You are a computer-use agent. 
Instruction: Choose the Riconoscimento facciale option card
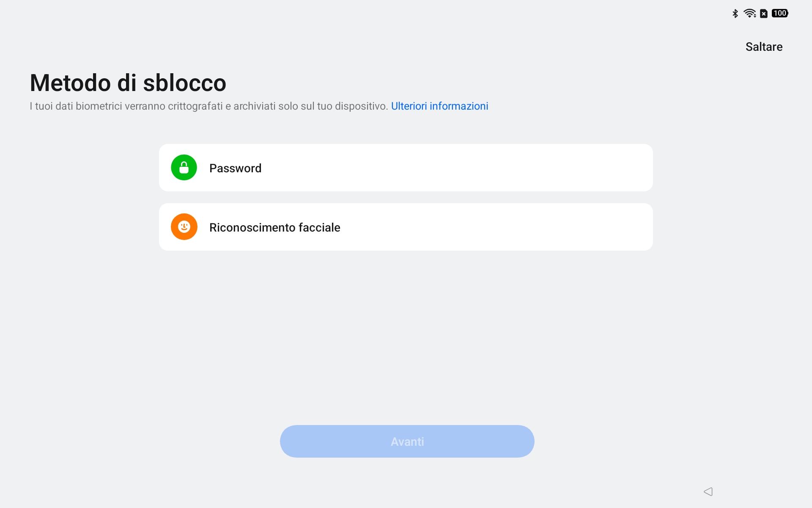click(406, 227)
